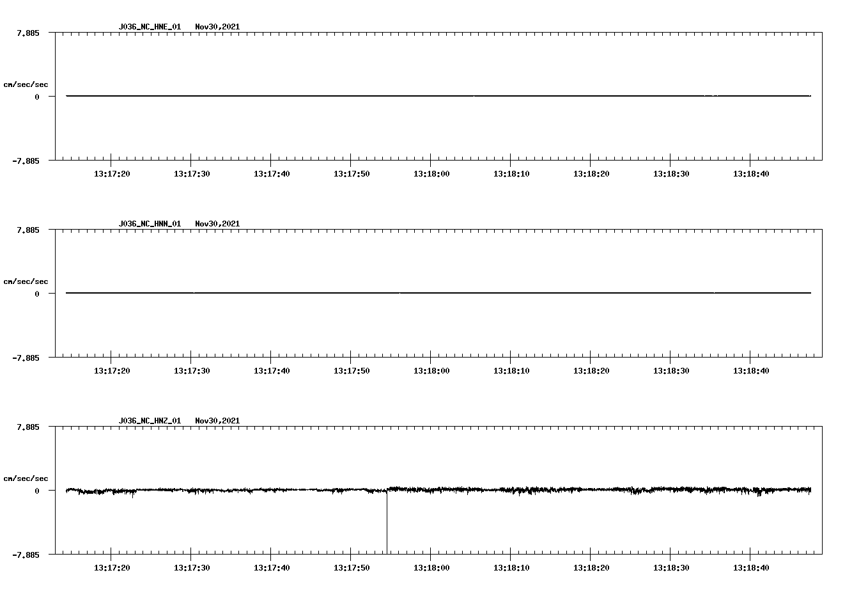
Task: Click the 13:18:20 time label under HNZ plot
Action: pyautogui.click(x=591, y=568)
